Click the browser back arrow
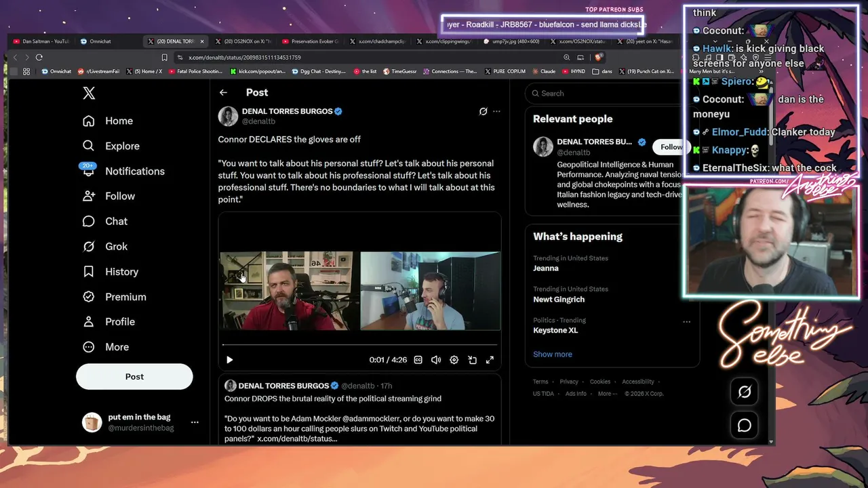The image size is (868, 488). tap(16, 58)
